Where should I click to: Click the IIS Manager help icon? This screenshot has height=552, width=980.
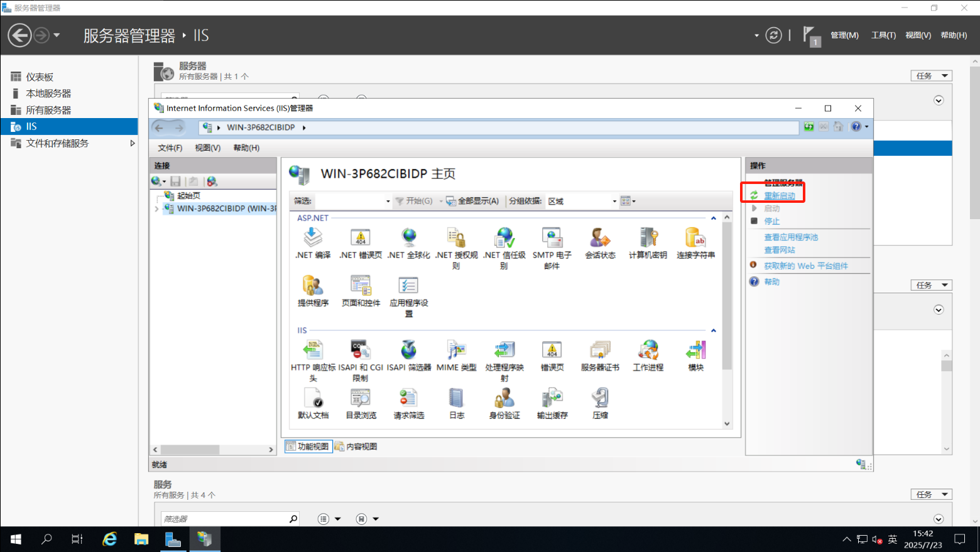(856, 127)
